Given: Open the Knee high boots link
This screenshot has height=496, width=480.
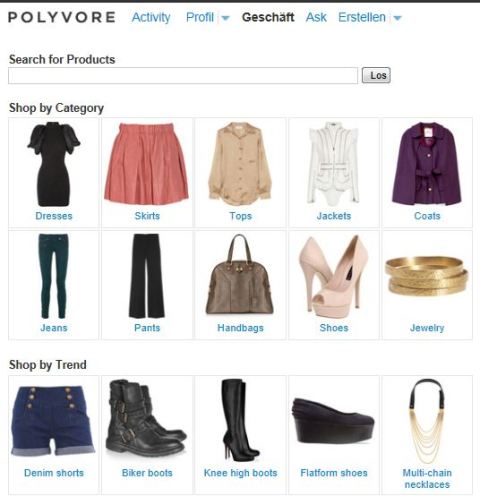Looking at the screenshot, I should click(x=240, y=473).
